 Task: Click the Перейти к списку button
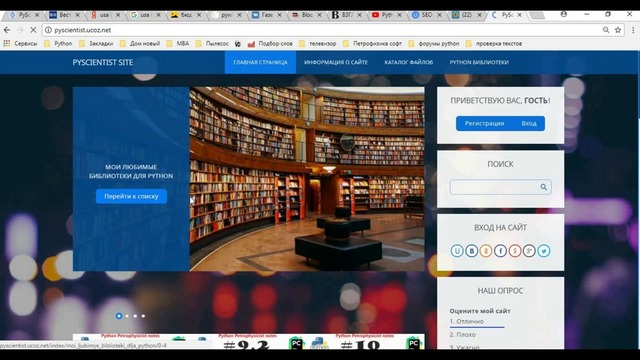131,196
